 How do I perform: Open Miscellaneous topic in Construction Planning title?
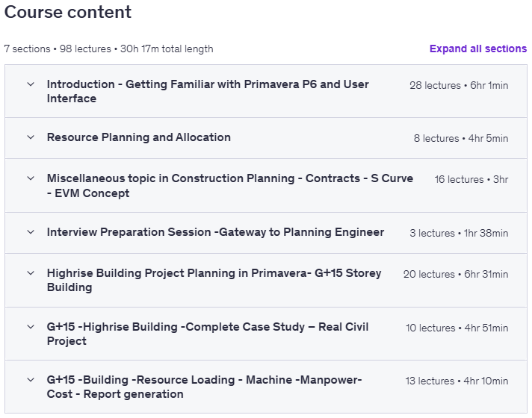tap(230, 186)
